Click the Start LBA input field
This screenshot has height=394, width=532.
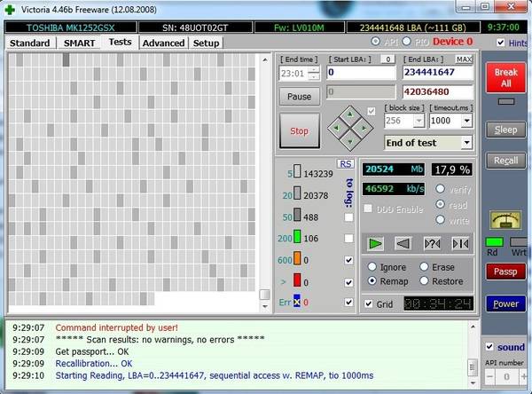tap(361, 72)
